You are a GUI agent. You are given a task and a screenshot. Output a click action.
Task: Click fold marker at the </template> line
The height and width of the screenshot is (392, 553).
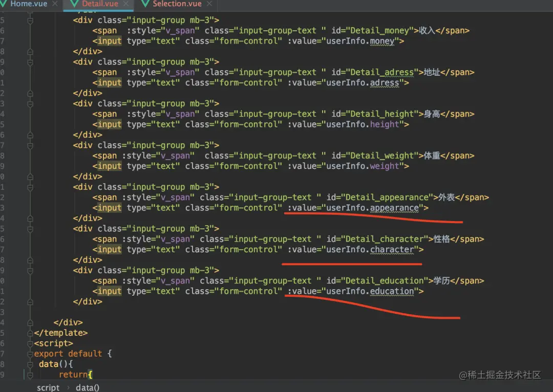click(x=30, y=333)
